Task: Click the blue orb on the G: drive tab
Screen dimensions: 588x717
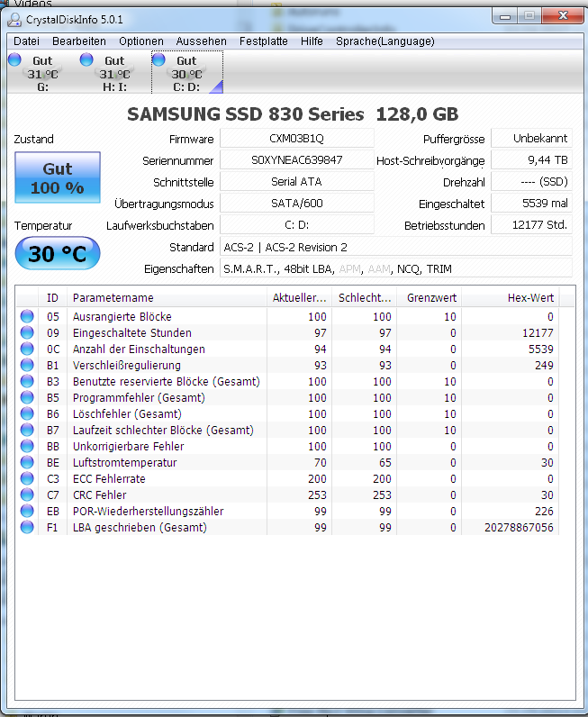Action: [14, 59]
